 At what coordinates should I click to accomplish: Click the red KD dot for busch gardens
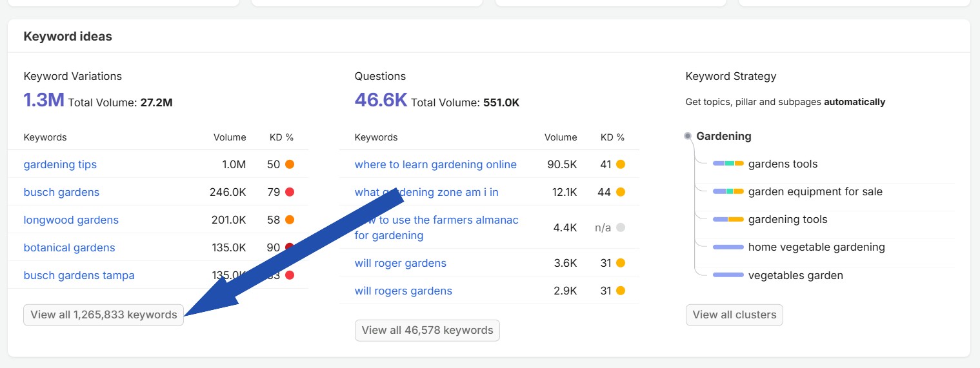[x=290, y=192]
